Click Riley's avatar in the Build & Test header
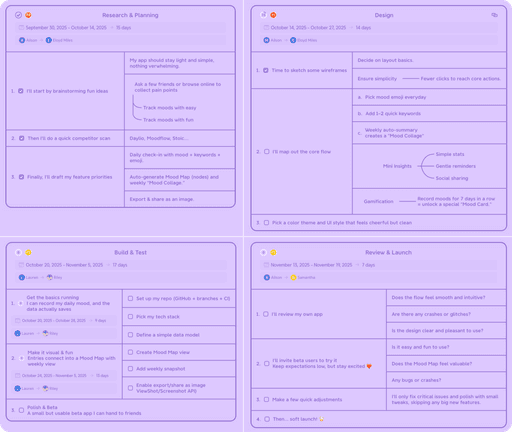Screen dimensions: 512x432 (50, 277)
